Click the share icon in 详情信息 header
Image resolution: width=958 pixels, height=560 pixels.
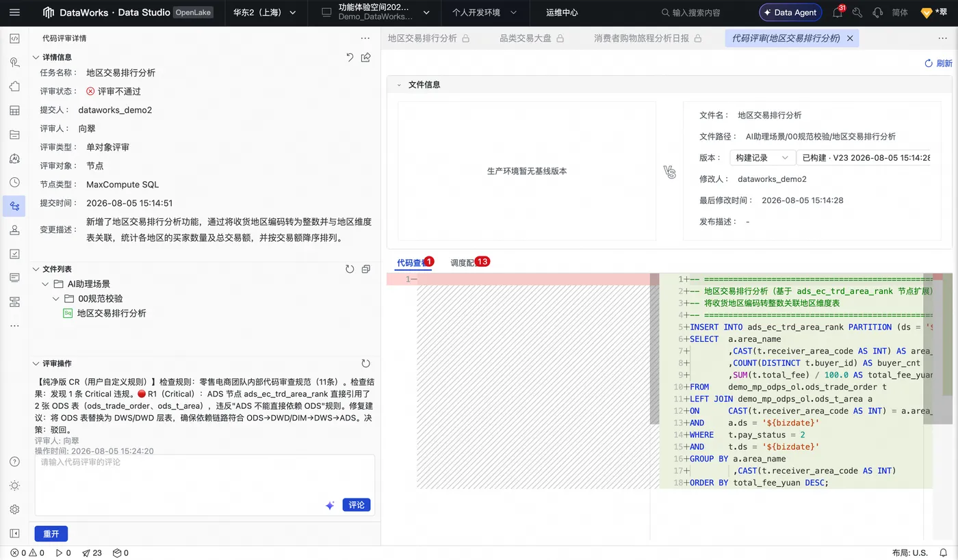click(366, 57)
